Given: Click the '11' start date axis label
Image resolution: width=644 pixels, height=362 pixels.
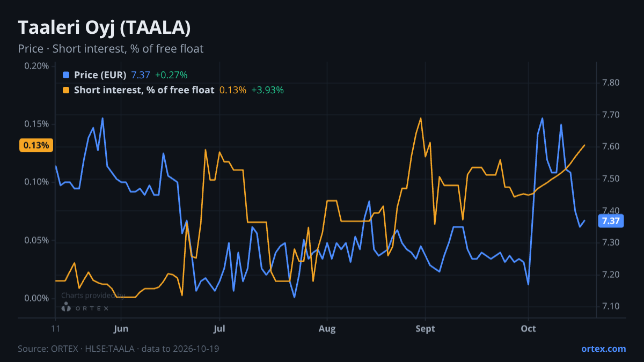Looking at the screenshot, I should [55, 329].
